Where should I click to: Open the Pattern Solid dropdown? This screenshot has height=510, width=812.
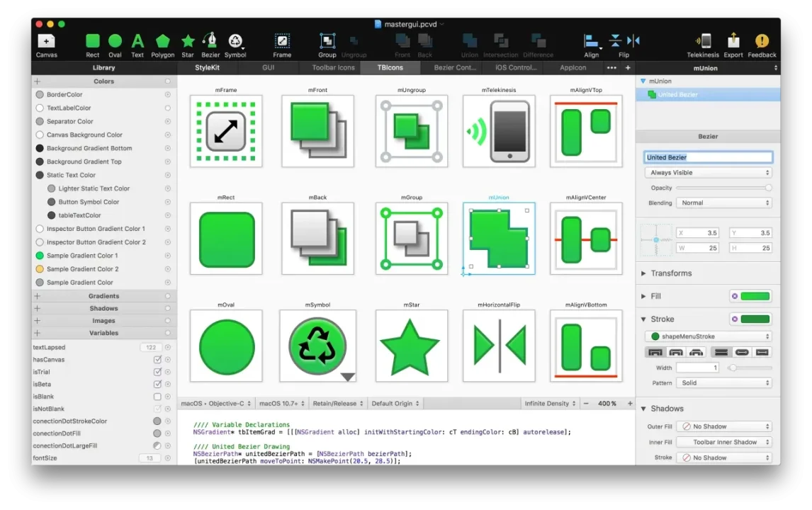pos(724,382)
